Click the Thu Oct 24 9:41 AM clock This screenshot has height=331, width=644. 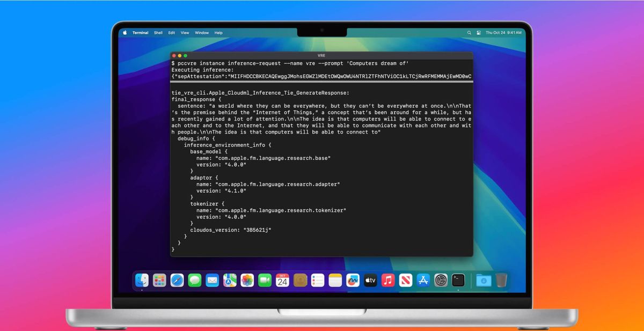[x=503, y=33]
